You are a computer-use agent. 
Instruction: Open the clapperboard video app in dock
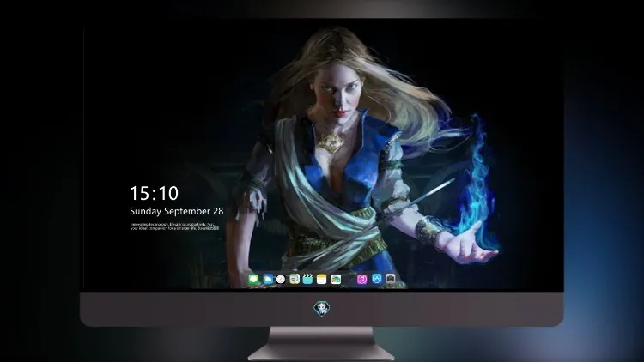(x=307, y=280)
